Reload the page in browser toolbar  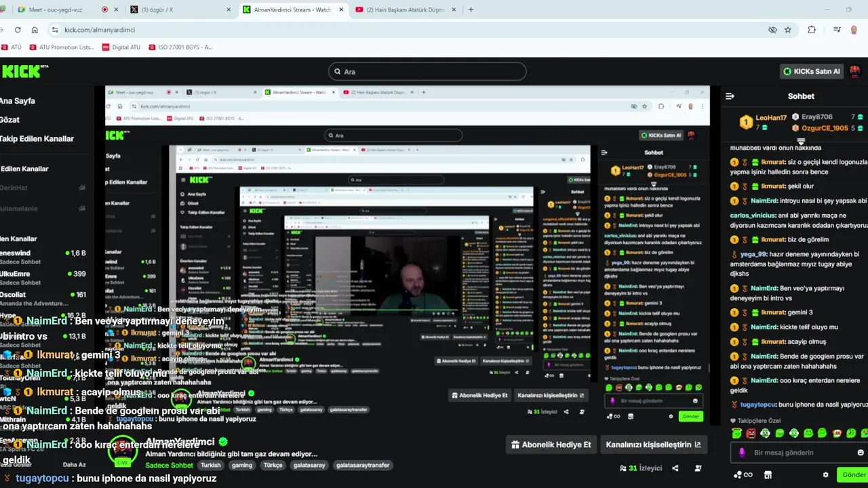click(18, 30)
